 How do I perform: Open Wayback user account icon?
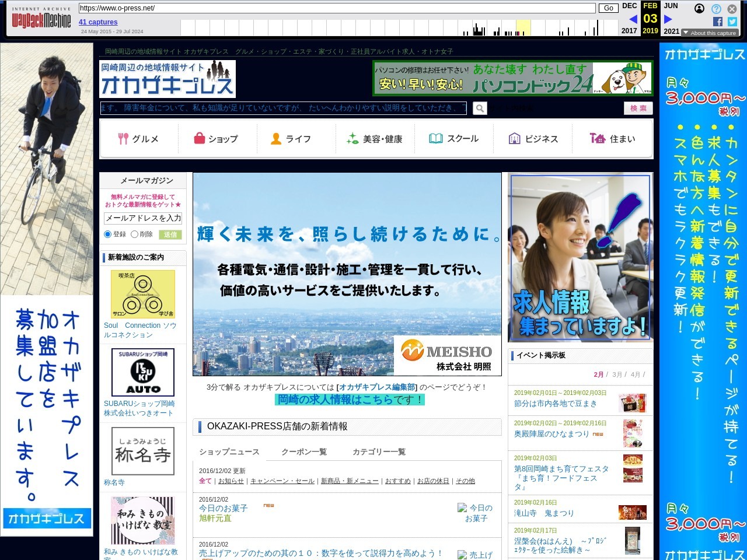[699, 8]
